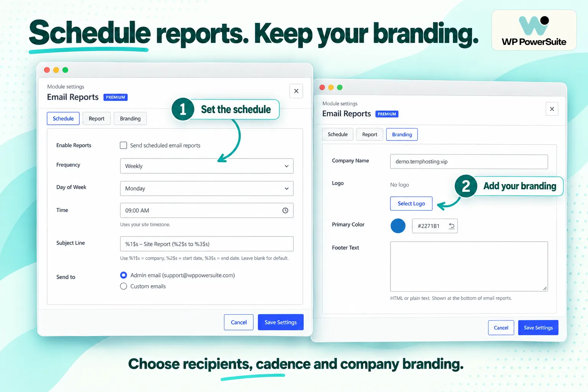
Task: Click the PREMIUM badge in the Schedule window
Action: [x=116, y=97]
